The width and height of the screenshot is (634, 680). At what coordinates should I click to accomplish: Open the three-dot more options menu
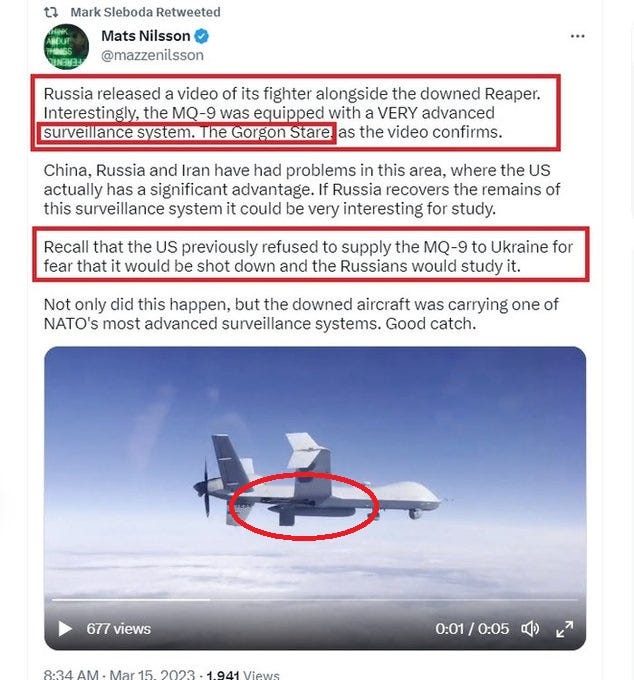click(577, 36)
